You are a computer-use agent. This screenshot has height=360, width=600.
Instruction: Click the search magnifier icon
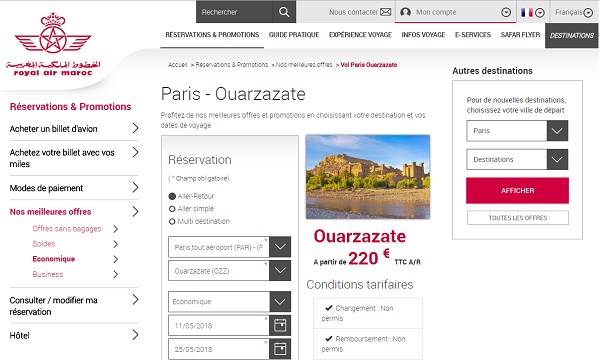pyautogui.click(x=284, y=12)
